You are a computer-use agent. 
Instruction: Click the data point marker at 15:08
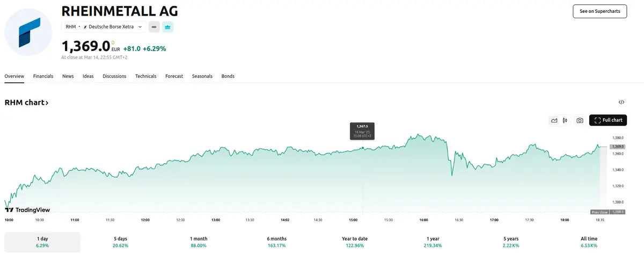point(363,148)
